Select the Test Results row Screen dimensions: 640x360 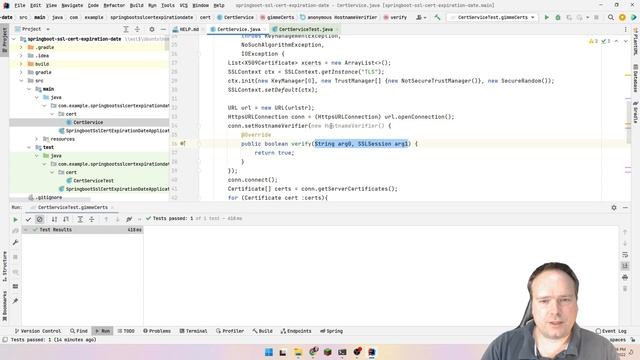(82, 230)
